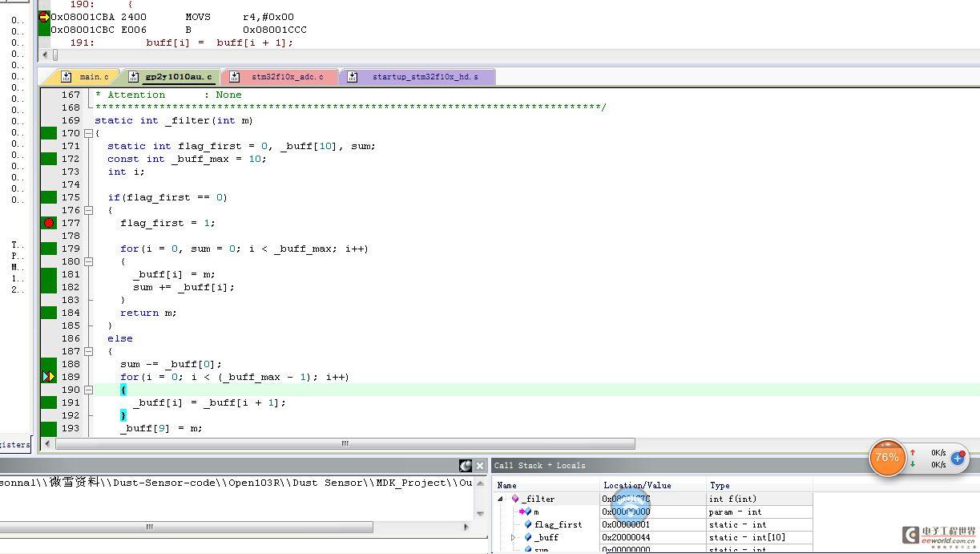This screenshot has height=554, width=980.
Task: Open the Registers tab at bottom left
Action: pos(14,444)
